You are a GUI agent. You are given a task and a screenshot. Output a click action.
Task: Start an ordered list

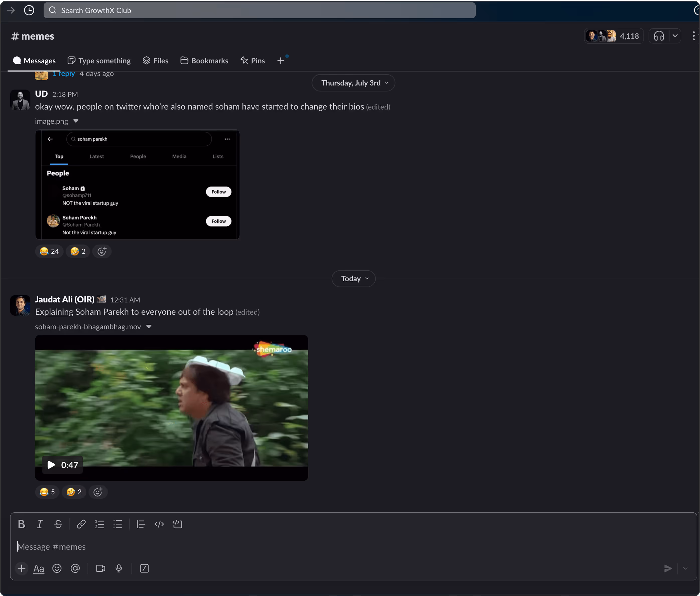click(x=99, y=524)
